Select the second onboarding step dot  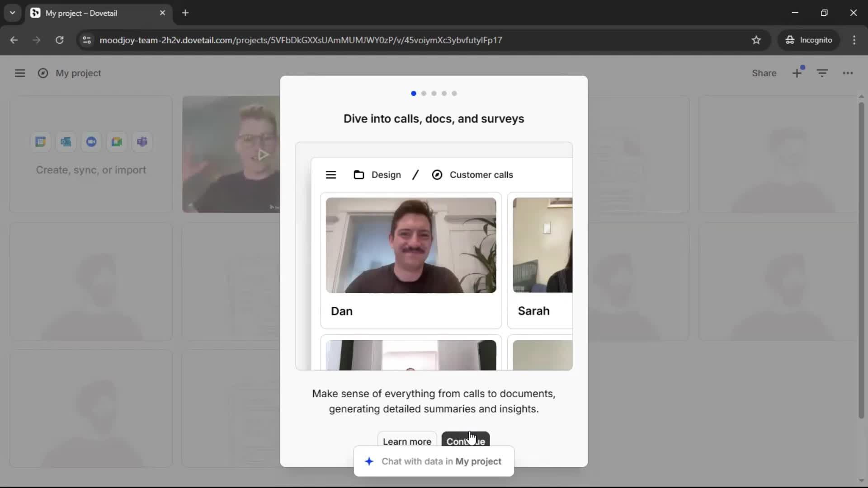pos(424,94)
